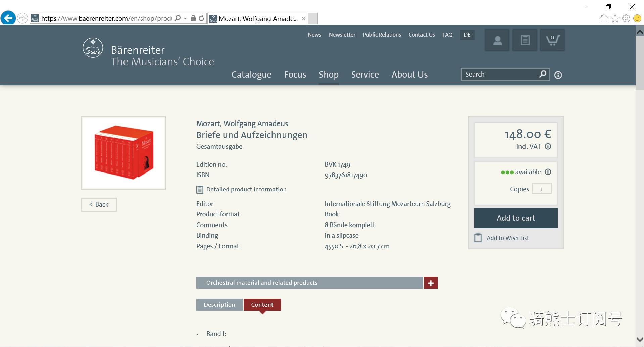Click the browser forward arrow button

click(22, 18)
